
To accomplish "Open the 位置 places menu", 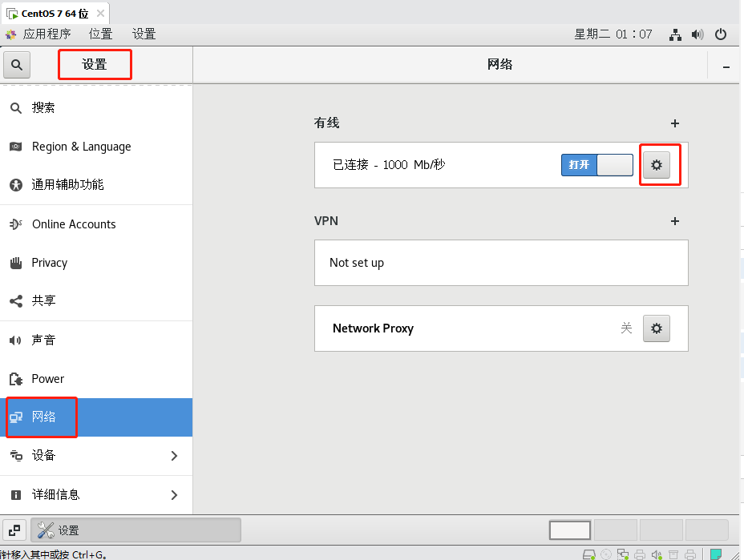I will coord(100,34).
